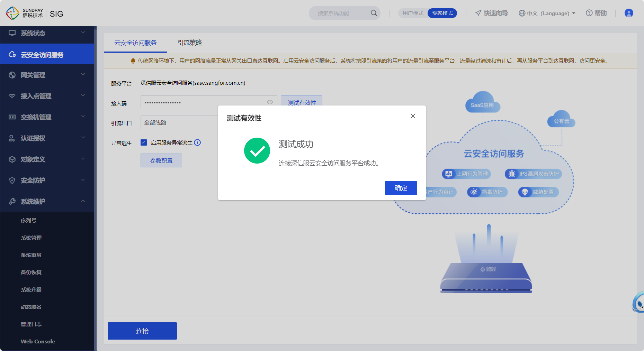This screenshot has height=351, width=644.
Task: Confirm the dialog with 确定
Action: pos(401,188)
